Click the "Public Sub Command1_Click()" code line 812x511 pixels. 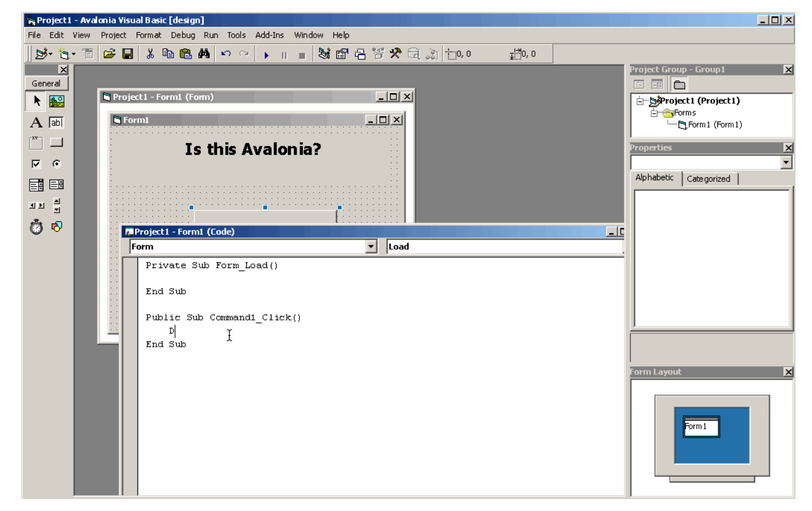(x=223, y=318)
